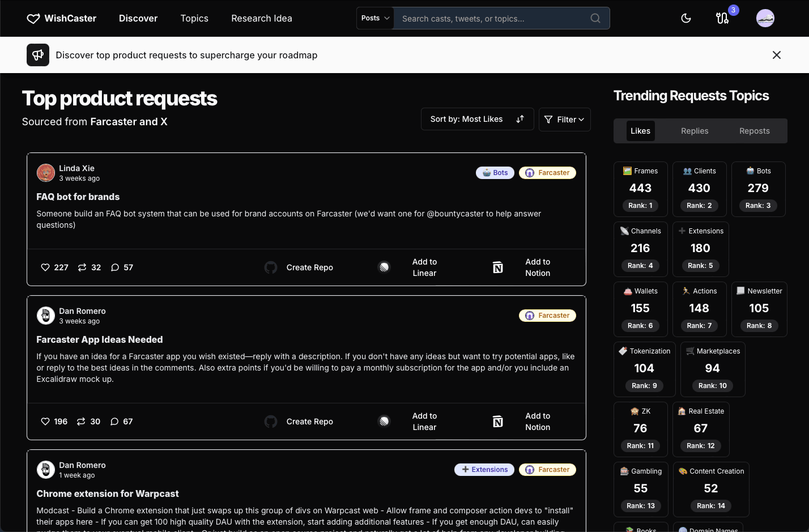The height and width of the screenshot is (532, 809).
Task: Open the Marketplaces topic card
Action: tap(713, 369)
